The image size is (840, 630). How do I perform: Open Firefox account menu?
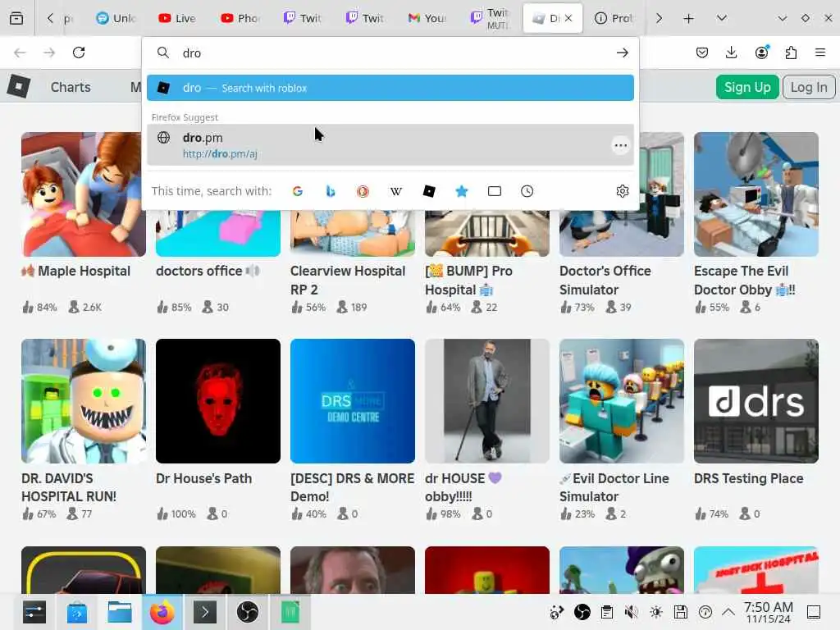pyautogui.click(x=761, y=52)
